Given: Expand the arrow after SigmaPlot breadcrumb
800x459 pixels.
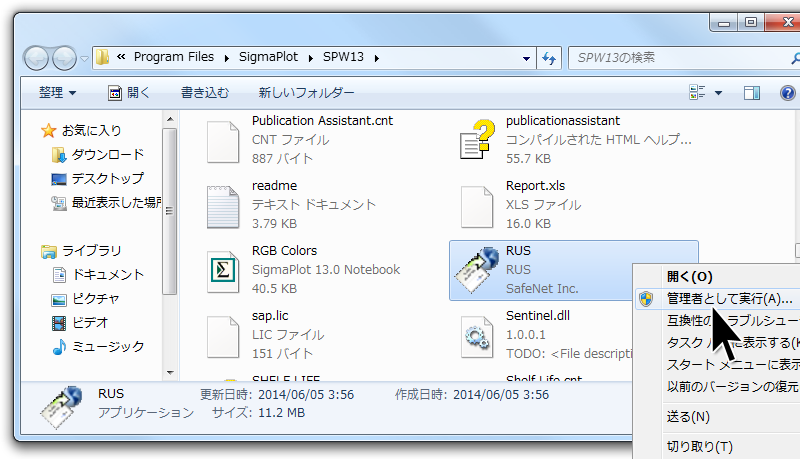Looking at the screenshot, I should (x=311, y=58).
